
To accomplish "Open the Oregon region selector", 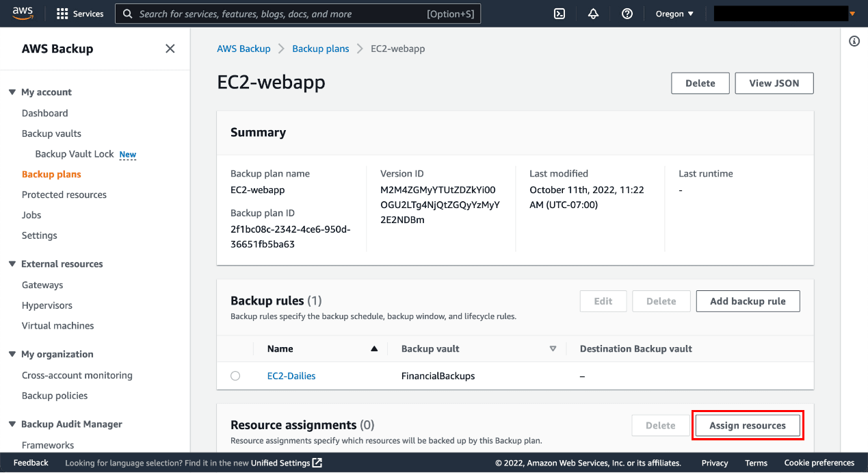I will point(674,13).
